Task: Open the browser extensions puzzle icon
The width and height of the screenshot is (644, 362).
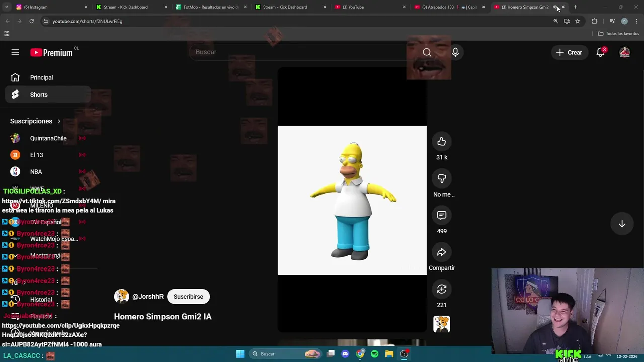Action: point(595,21)
